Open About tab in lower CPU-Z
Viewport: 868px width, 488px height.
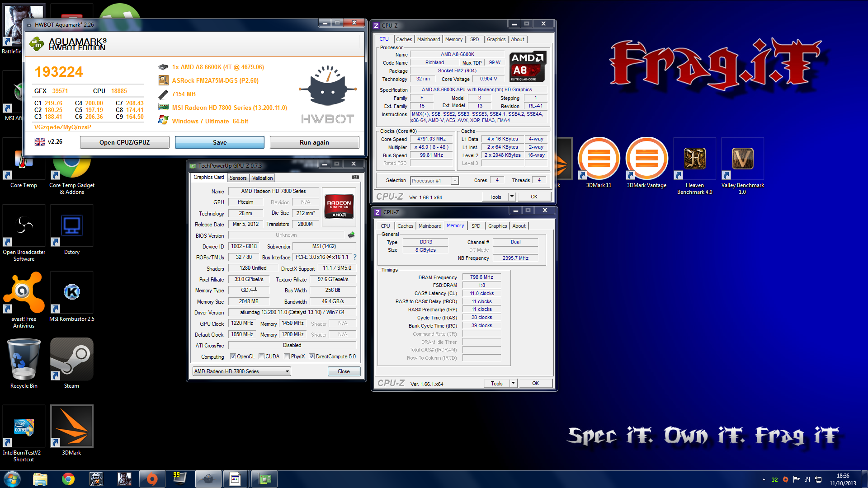519,226
